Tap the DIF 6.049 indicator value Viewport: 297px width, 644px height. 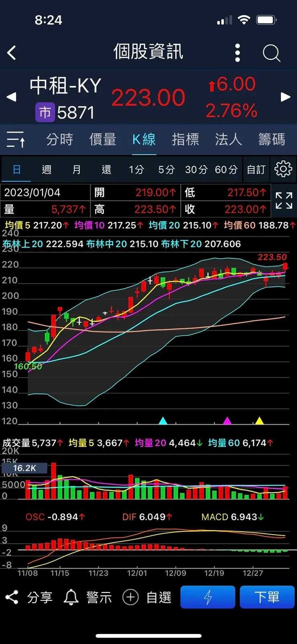point(147,517)
